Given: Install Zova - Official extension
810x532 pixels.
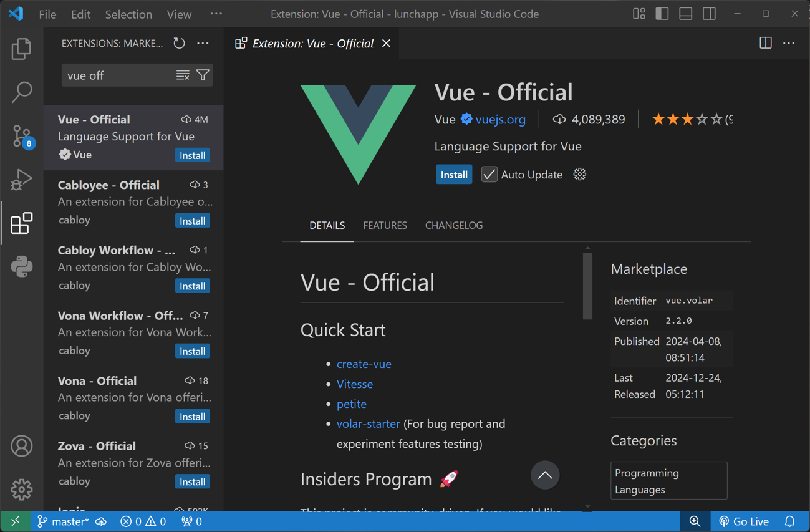Looking at the screenshot, I should tap(193, 481).
